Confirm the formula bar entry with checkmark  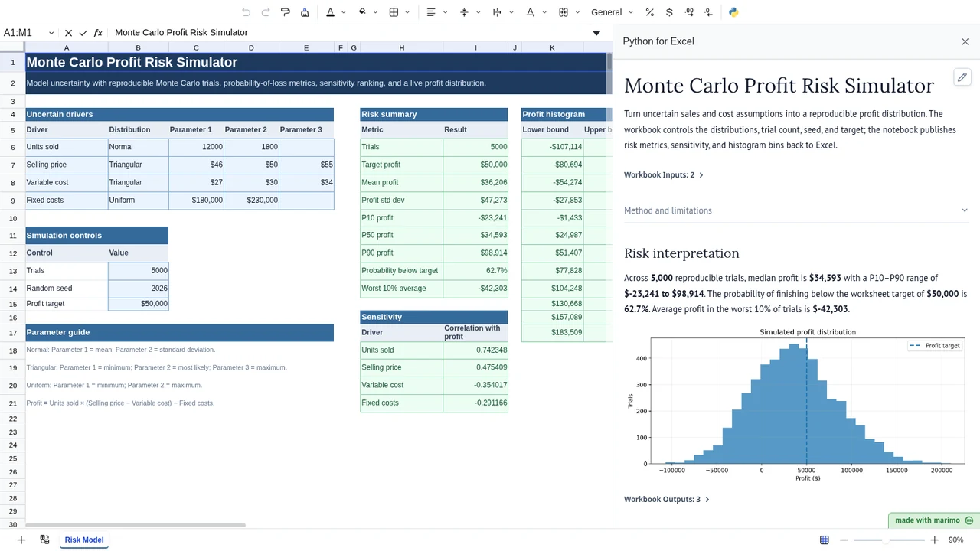click(x=83, y=33)
